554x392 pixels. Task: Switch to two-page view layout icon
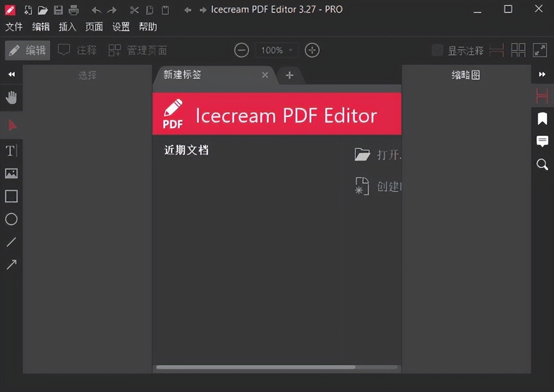(518, 50)
